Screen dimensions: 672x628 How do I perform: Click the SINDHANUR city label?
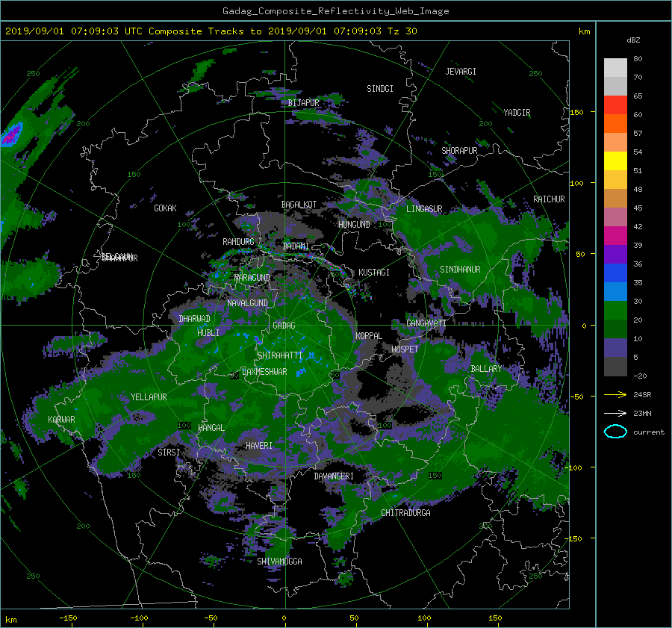(460, 270)
